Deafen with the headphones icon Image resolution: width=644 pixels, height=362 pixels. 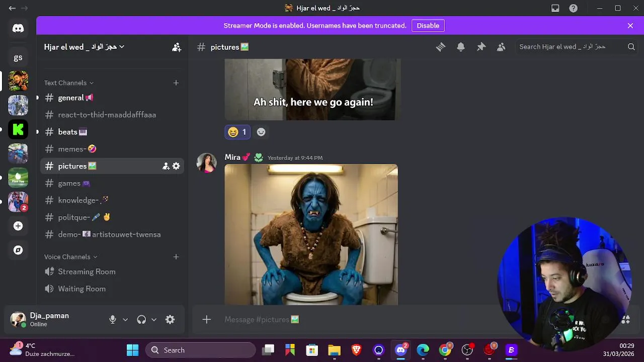[141, 320]
